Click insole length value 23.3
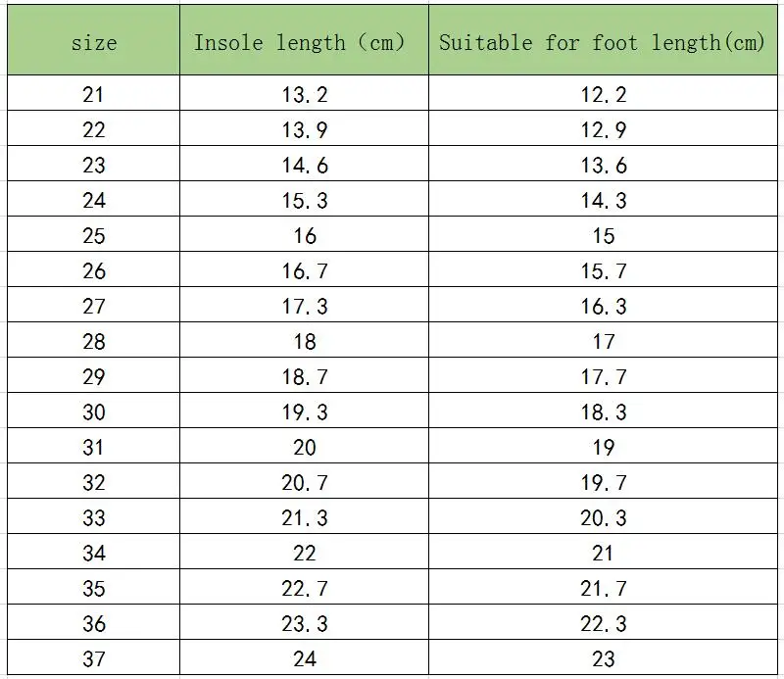 (x=305, y=624)
